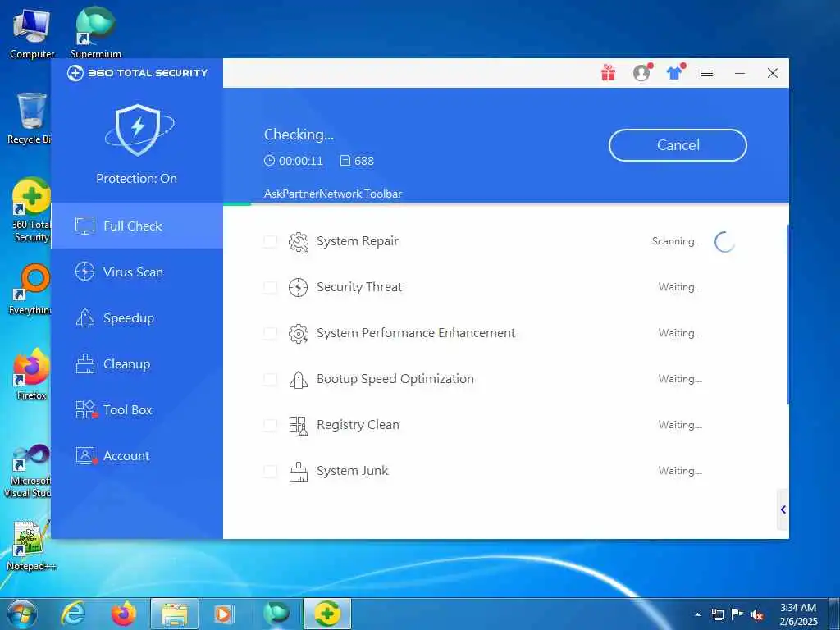Click the Action Center flag tray icon
This screenshot has width=840, height=630.
point(737,614)
